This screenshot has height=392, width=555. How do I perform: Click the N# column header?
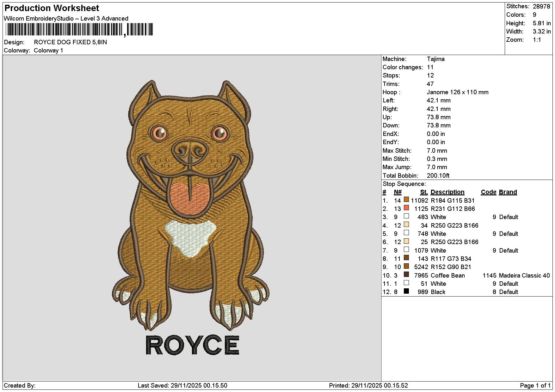pos(398,192)
